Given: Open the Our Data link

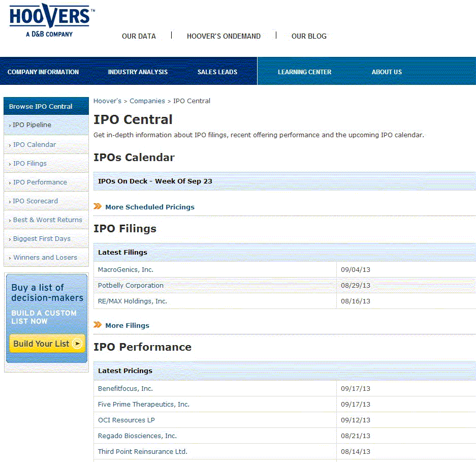Looking at the screenshot, I should 139,36.
